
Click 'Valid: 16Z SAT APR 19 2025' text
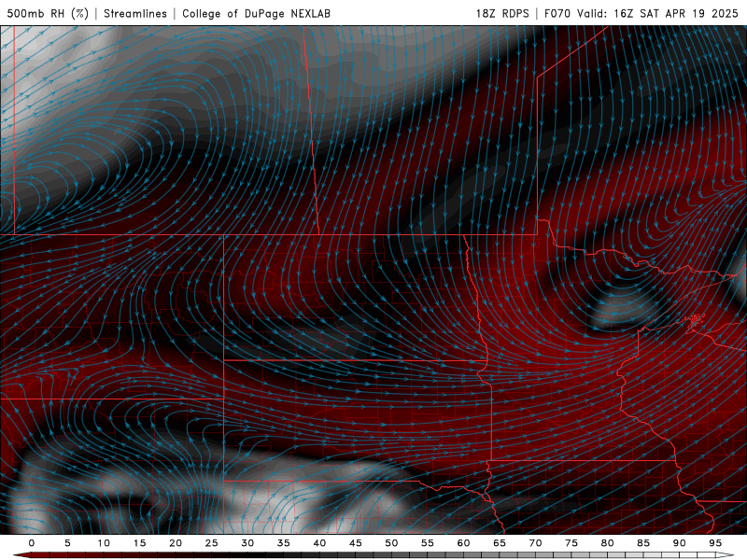(657, 13)
